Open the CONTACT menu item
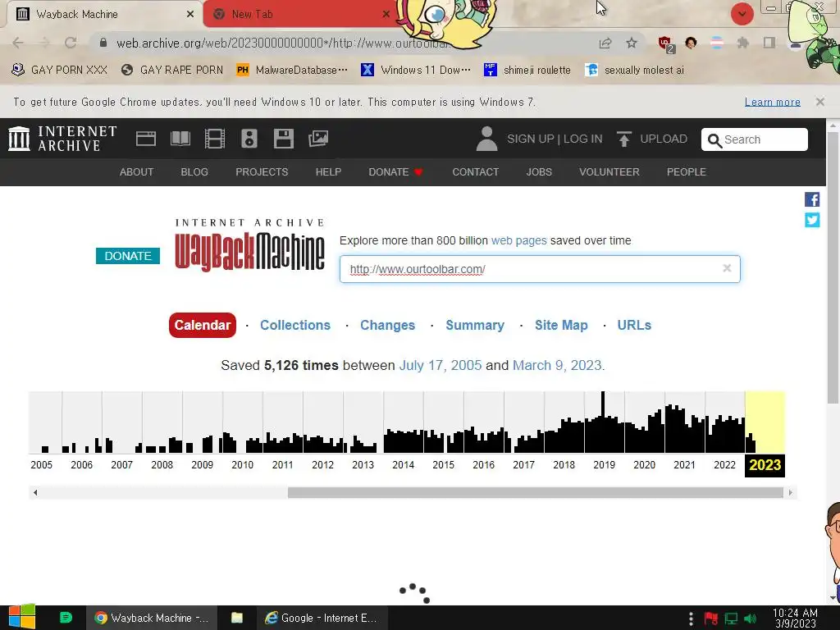Image resolution: width=840 pixels, height=630 pixels. tap(475, 172)
